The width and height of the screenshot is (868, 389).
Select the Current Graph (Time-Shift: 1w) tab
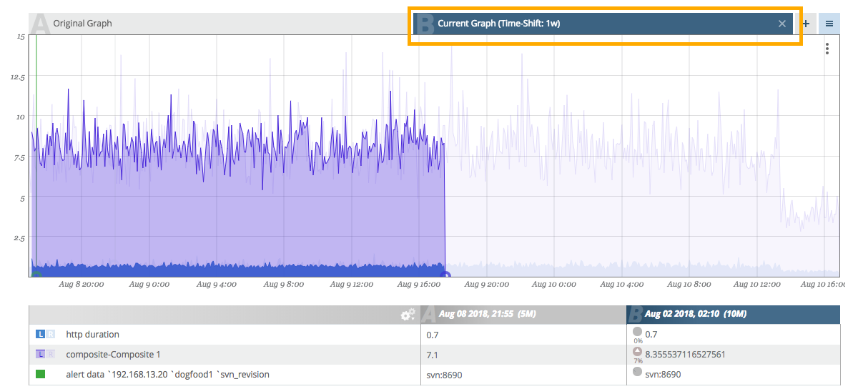click(x=603, y=24)
